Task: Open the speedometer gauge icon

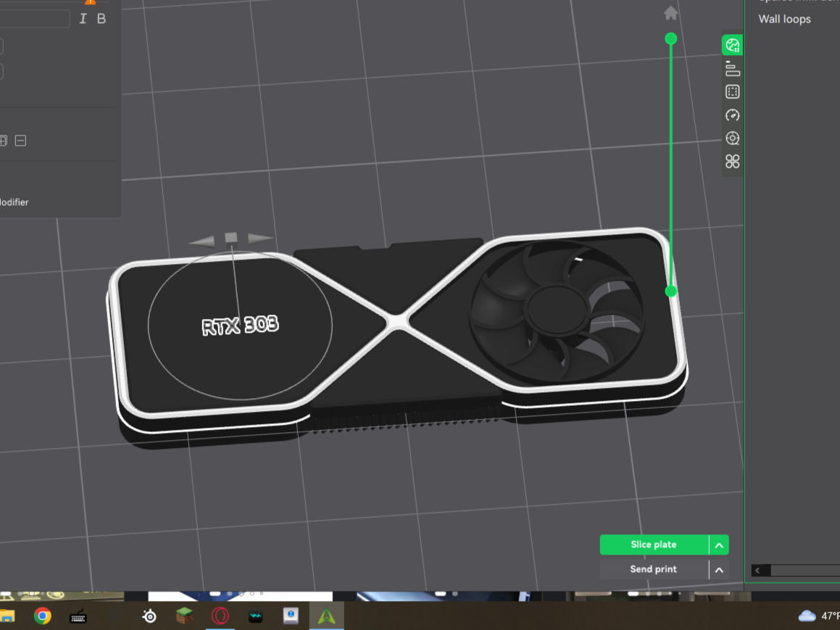Action: (732, 115)
